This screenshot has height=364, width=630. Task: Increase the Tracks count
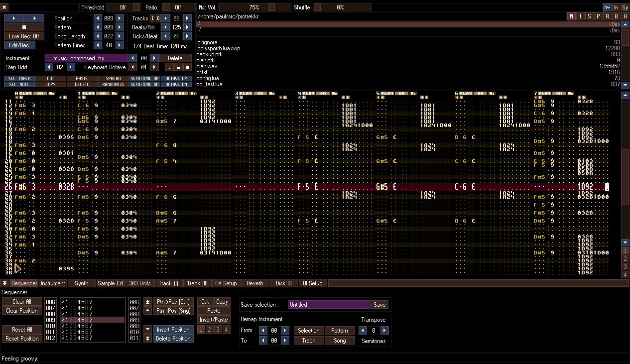(187, 18)
